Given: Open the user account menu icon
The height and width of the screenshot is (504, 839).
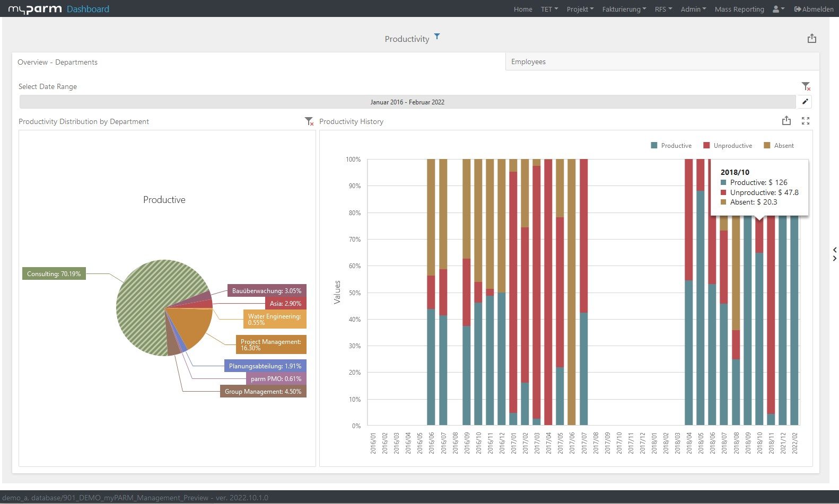Looking at the screenshot, I should [778, 9].
